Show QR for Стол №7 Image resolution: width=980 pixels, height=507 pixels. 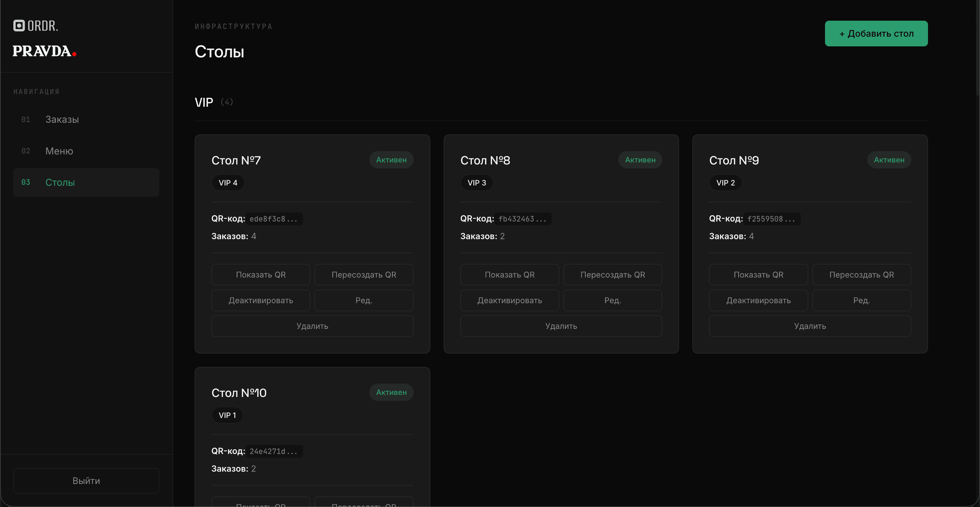(x=261, y=275)
